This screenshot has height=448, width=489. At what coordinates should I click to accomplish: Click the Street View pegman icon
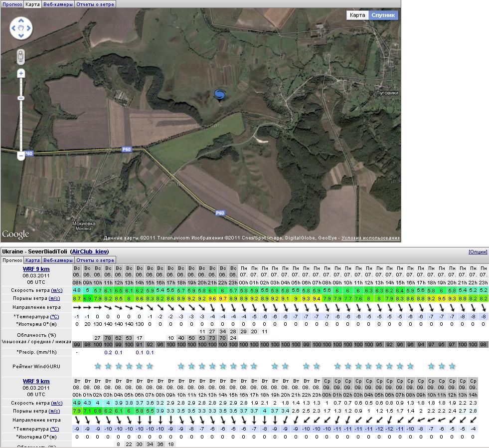[x=21, y=56]
